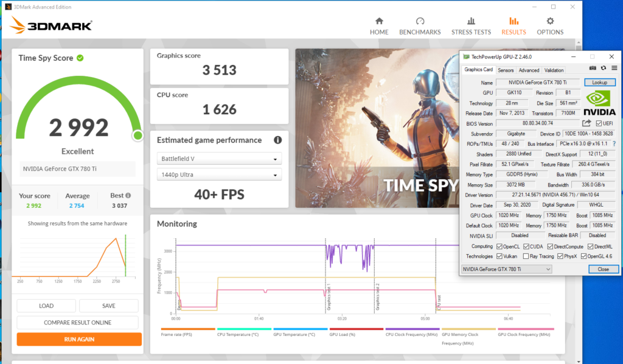
Task: Toggle the UEFI checkbox in GPU-Z
Action: (x=599, y=123)
